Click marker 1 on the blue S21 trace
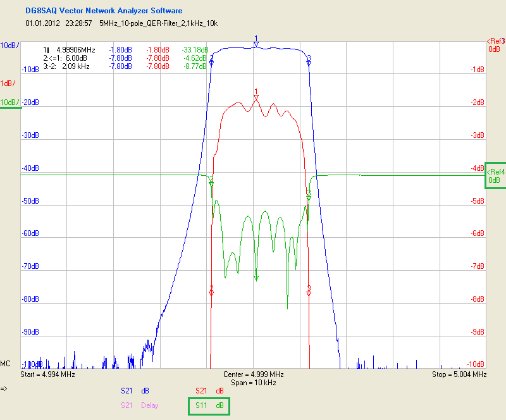The width and height of the screenshot is (506, 420). point(256,44)
